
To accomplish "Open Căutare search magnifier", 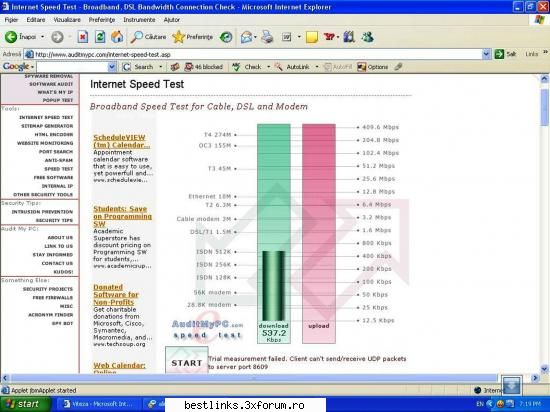I will tap(148, 37).
